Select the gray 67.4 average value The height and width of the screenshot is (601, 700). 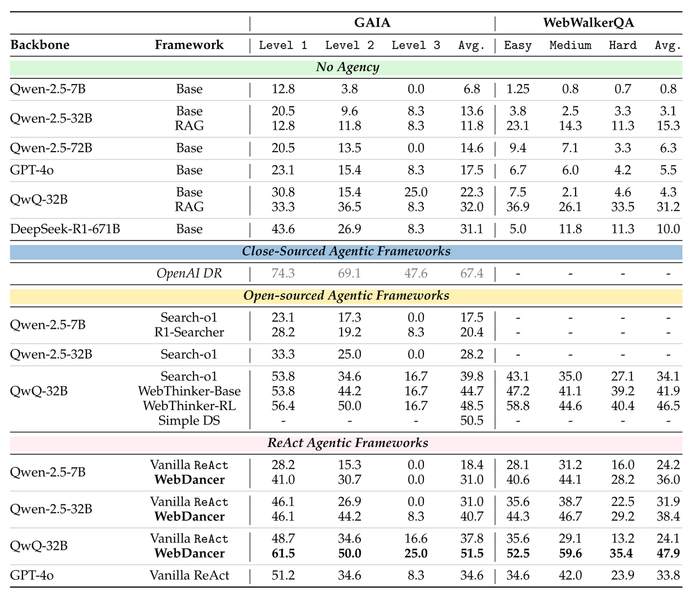point(472,274)
